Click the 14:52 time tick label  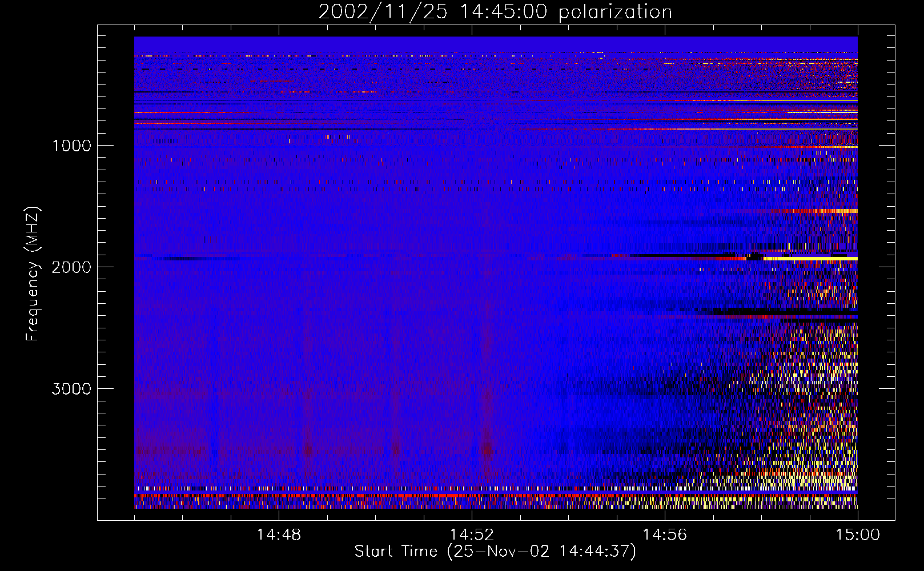point(472,535)
